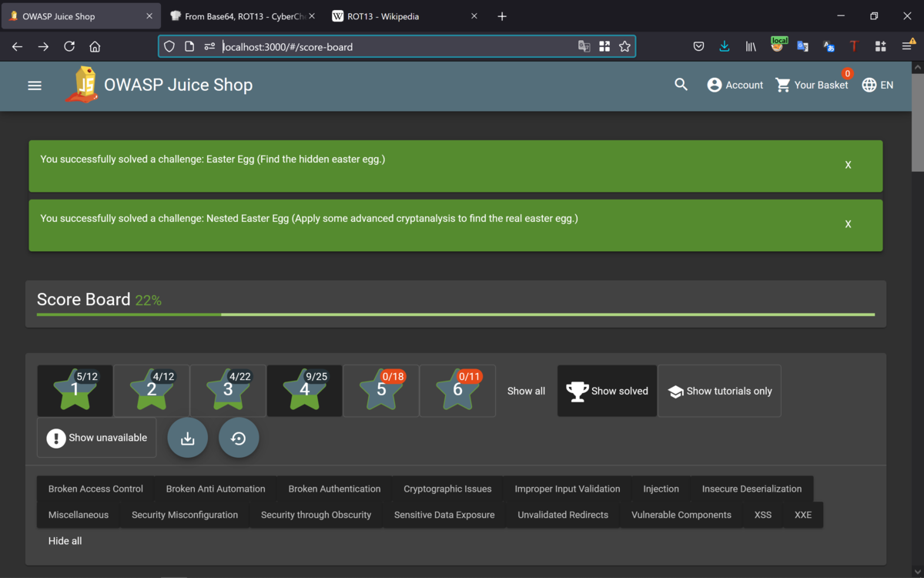This screenshot has width=924, height=578.
Task: Click Hide all categories
Action: coord(65,541)
